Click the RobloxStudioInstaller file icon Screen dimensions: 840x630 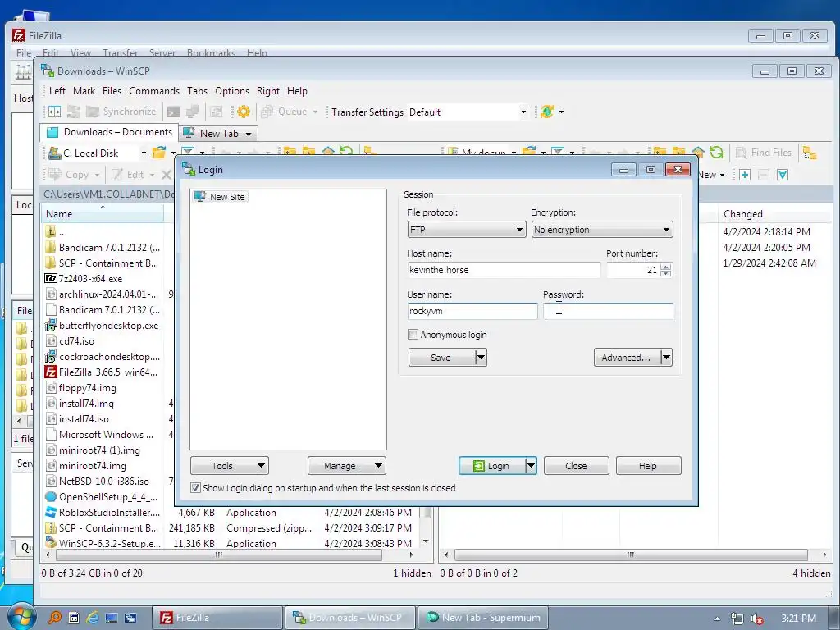pos(51,512)
